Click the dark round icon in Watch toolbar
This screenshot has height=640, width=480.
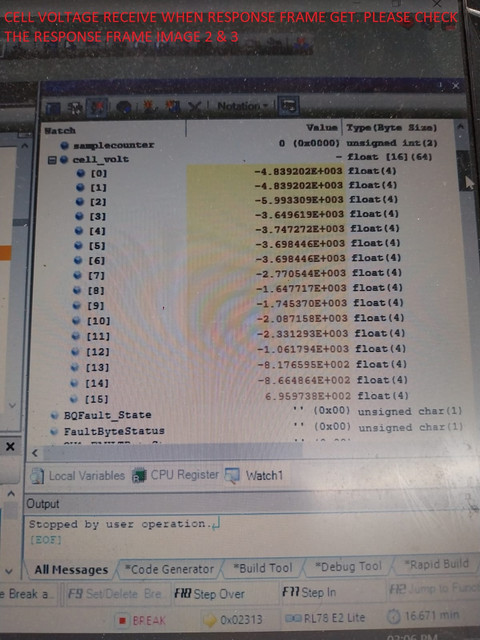pyautogui.click(x=123, y=107)
